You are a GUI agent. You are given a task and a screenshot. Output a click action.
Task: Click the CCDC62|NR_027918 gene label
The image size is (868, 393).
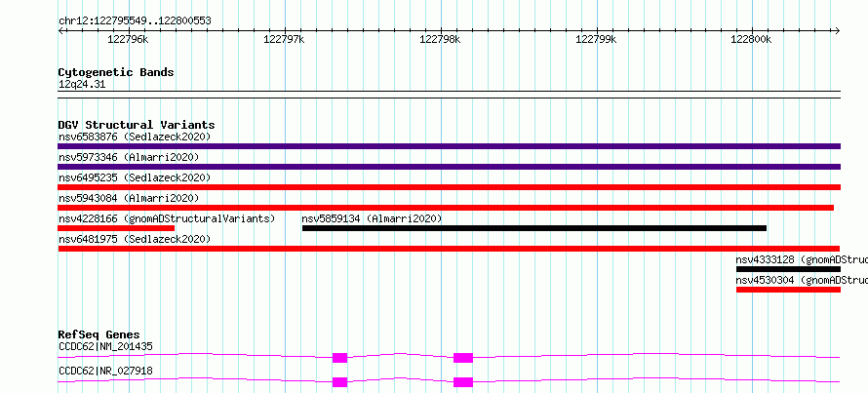coord(105,371)
